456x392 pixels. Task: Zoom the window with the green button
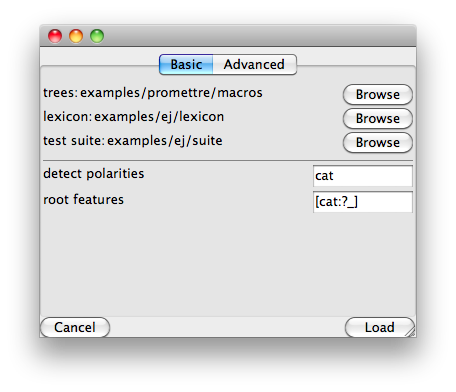coord(97,36)
